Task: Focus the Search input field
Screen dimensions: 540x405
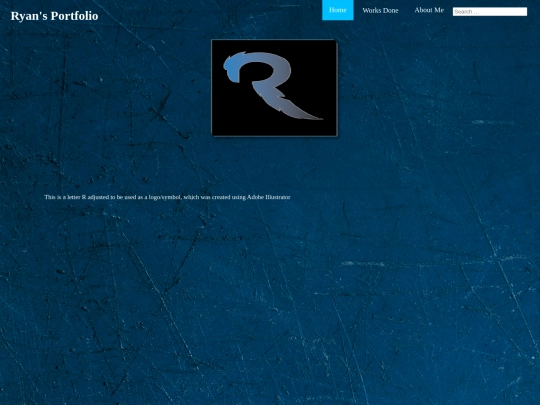Action: tap(490, 12)
